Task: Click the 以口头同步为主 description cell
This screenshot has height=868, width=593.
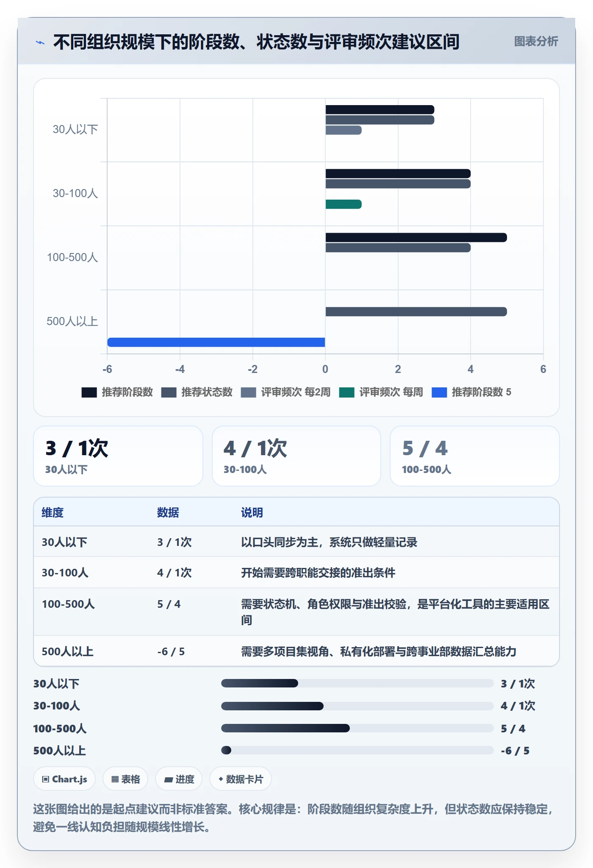Action: click(x=329, y=542)
